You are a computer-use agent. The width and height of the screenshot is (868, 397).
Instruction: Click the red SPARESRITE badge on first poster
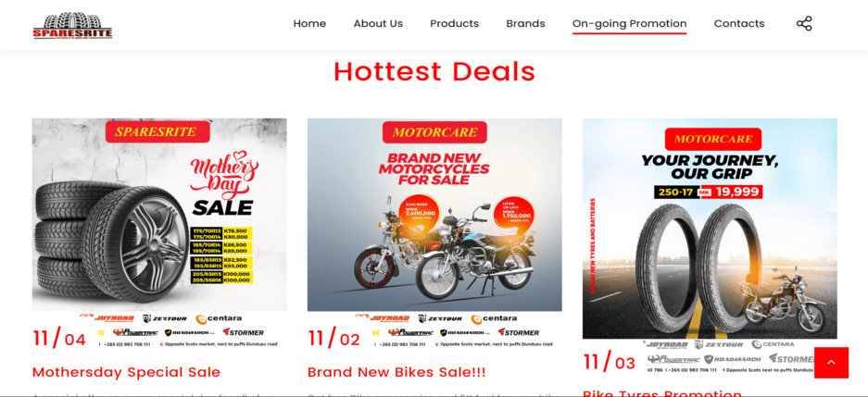(157, 132)
